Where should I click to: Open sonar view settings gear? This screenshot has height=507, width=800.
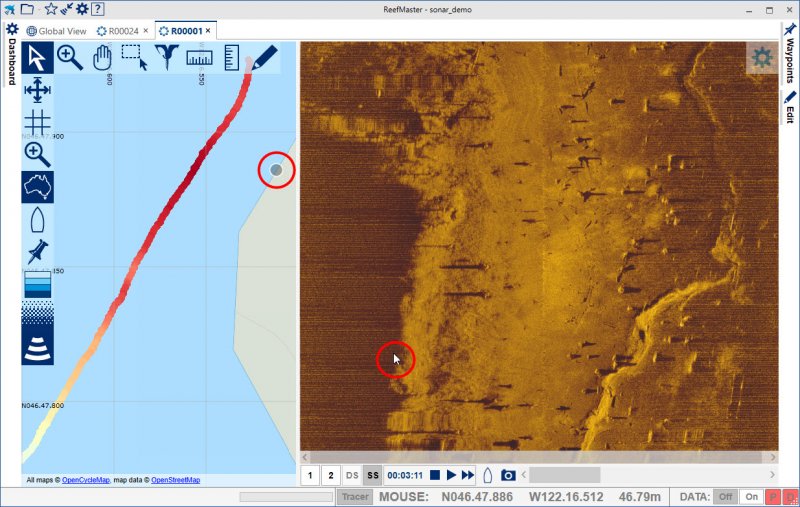pos(762,58)
